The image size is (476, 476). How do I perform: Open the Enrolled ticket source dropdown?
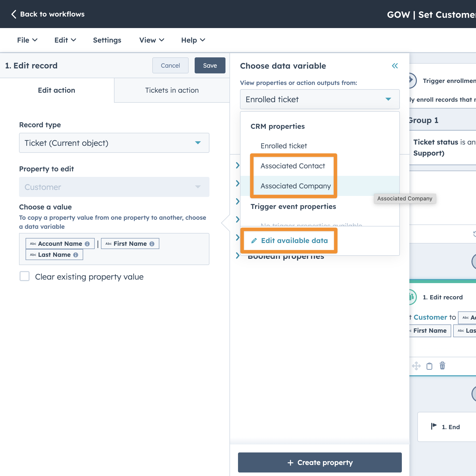click(319, 99)
